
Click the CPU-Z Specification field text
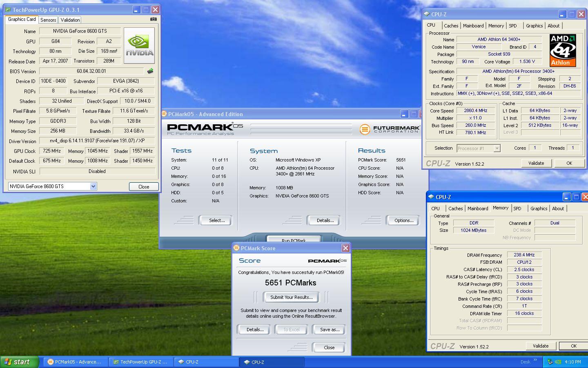pos(518,71)
